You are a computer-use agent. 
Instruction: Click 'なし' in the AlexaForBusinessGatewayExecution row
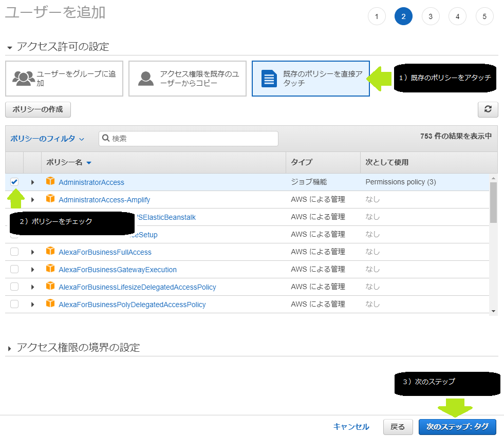point(372,269)
